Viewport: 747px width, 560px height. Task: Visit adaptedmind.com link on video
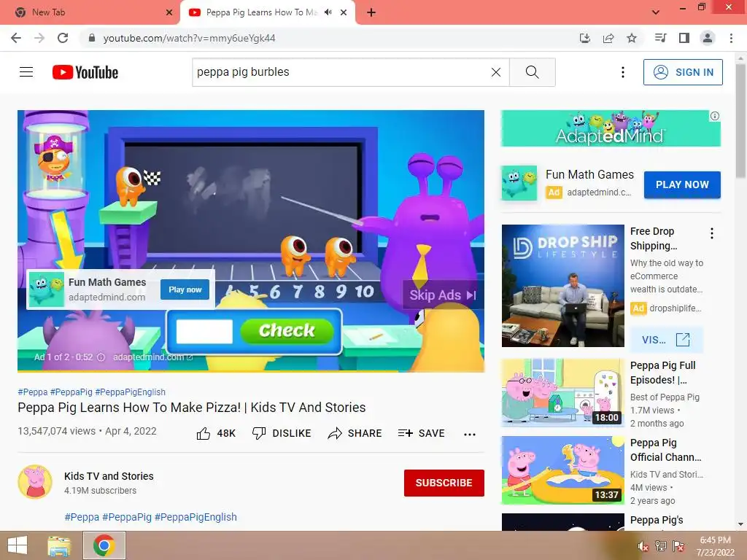point(152,357)
